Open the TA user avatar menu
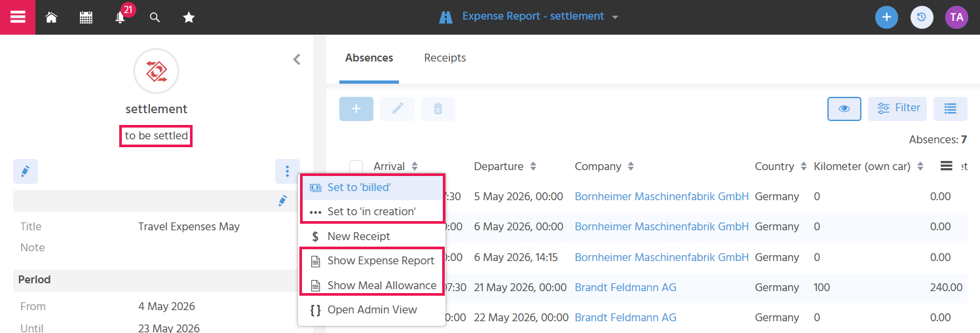The image size is (980, 333). click(x=956, y=17)
